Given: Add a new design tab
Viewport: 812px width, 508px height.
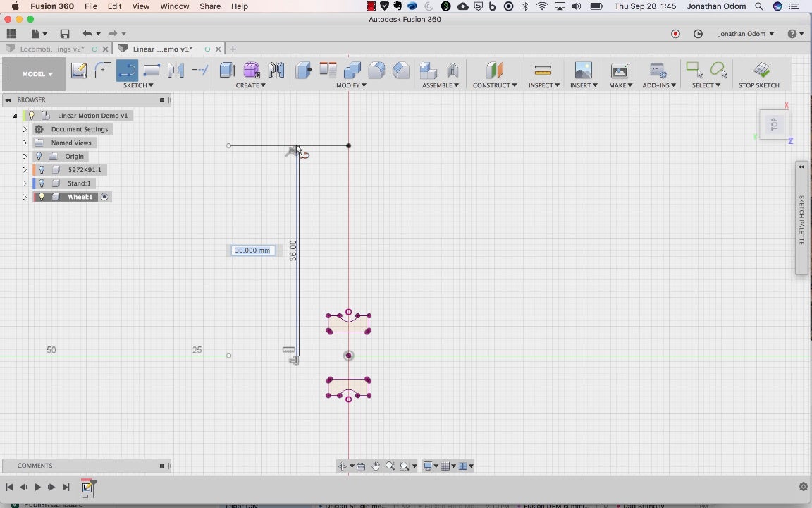Looking at the screenshot, I should tap(233, 49).
